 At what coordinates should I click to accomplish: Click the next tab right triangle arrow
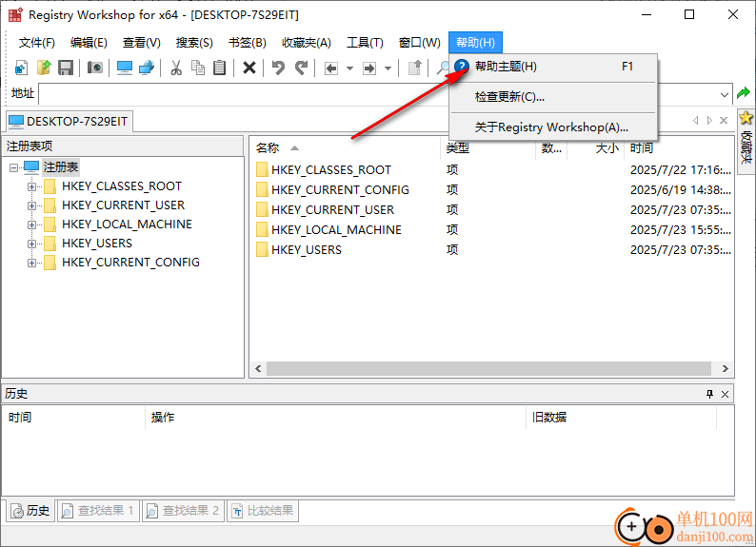coord(709,121)
